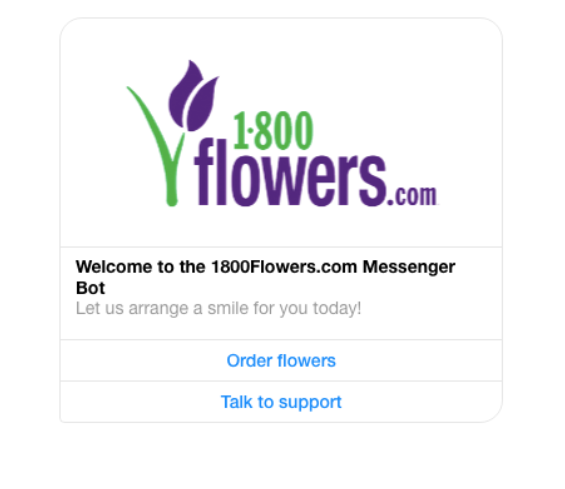The height and width of the screenshot is (489, 565).
Task: Click the small '.com' in the logo
Action: click(x=413, y=196)
